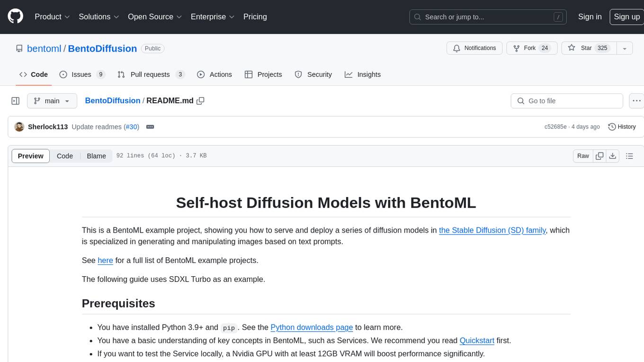Switch to the Pull requests tab
This screenshot has width=644, height=362.
pos(151,74)
